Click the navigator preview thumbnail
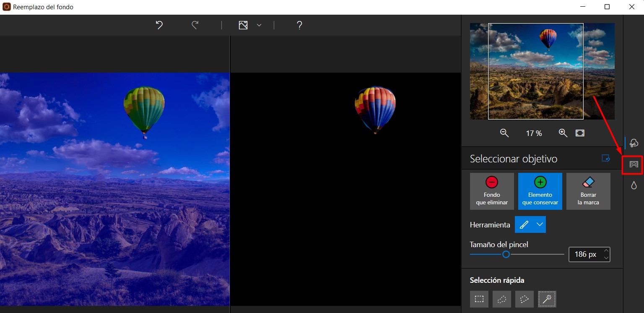 point(542,71)
